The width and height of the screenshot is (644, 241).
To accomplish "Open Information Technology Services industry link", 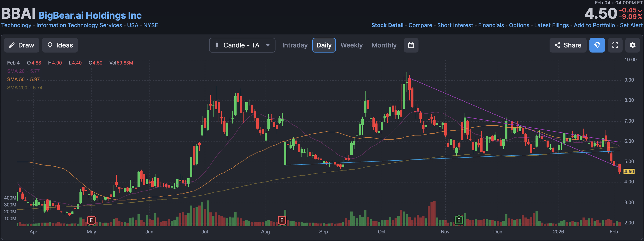I will point(79,25).
